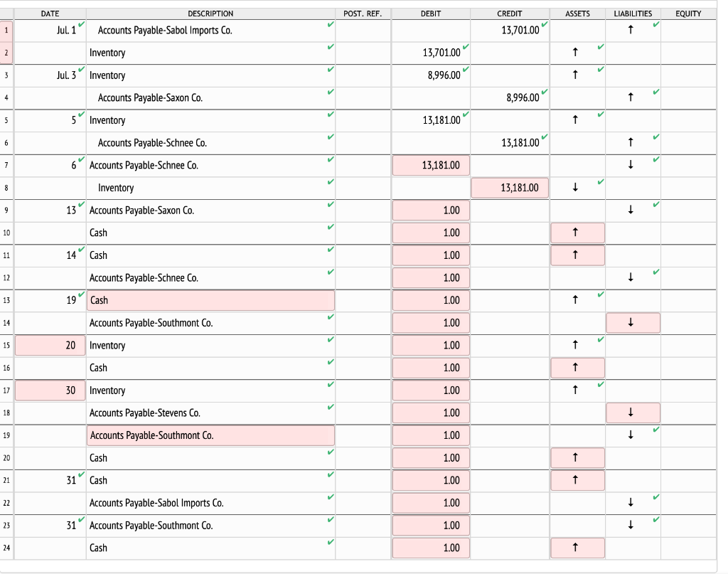Screen dimensions: 728x574
Task: Select the green checkmark beside Accounts Payable-Sabol Imports Co.
Action: pyautogui.click(x=330, y=25)
